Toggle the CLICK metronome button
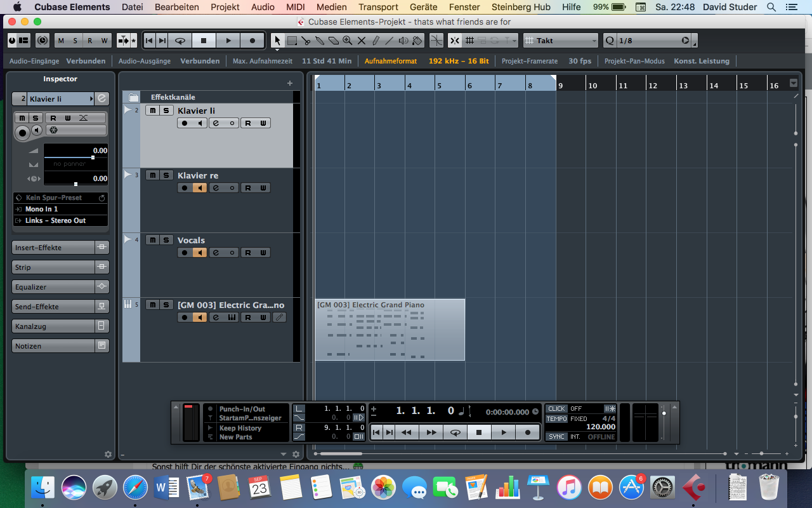Screen dimensions: 812x508 pyautogui.click(x=557, y=409)
